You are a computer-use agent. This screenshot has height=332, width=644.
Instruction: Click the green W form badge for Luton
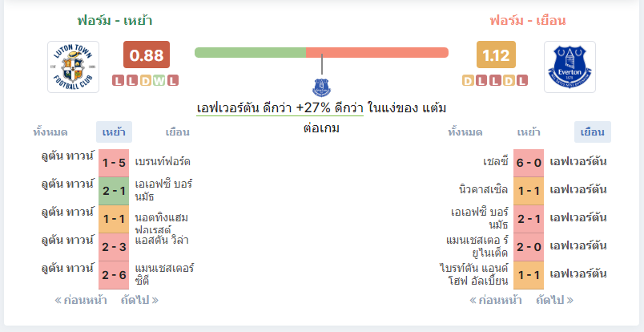[x=159, y=81]
